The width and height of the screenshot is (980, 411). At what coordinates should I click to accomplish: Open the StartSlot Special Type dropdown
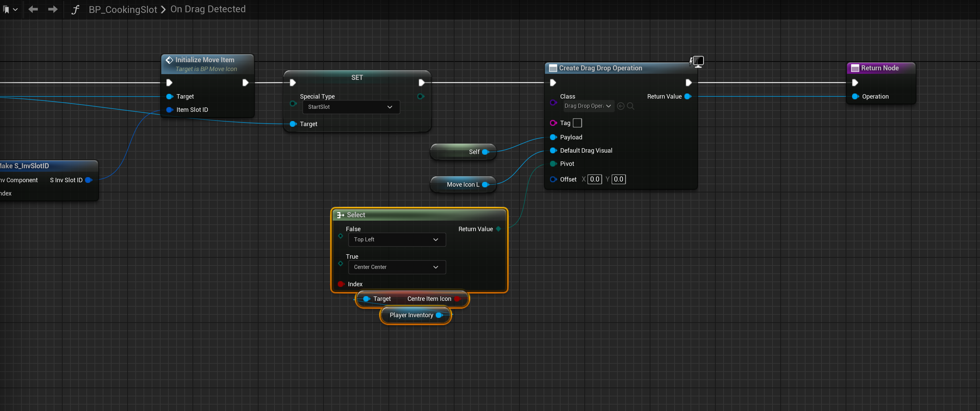coord(351,107)
